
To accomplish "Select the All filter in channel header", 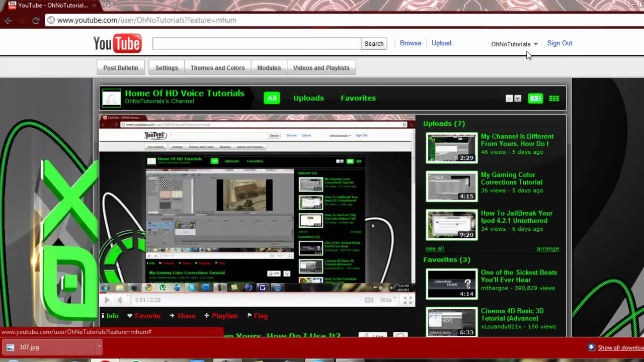I will [x=272, y=98].
